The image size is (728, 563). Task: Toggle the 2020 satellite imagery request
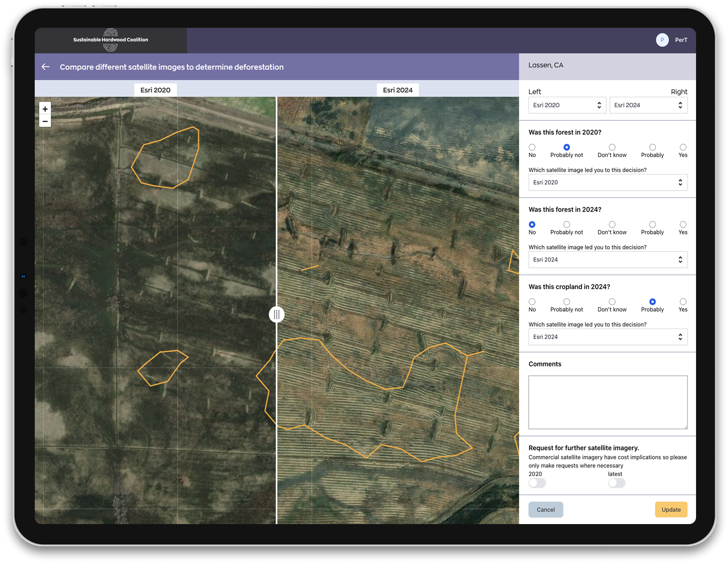(537, 483)
